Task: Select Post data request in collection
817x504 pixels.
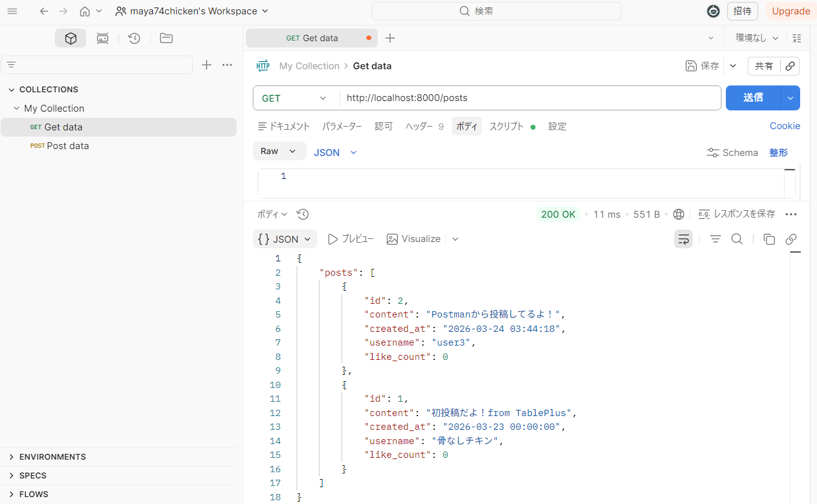Action: pos(67,145)
